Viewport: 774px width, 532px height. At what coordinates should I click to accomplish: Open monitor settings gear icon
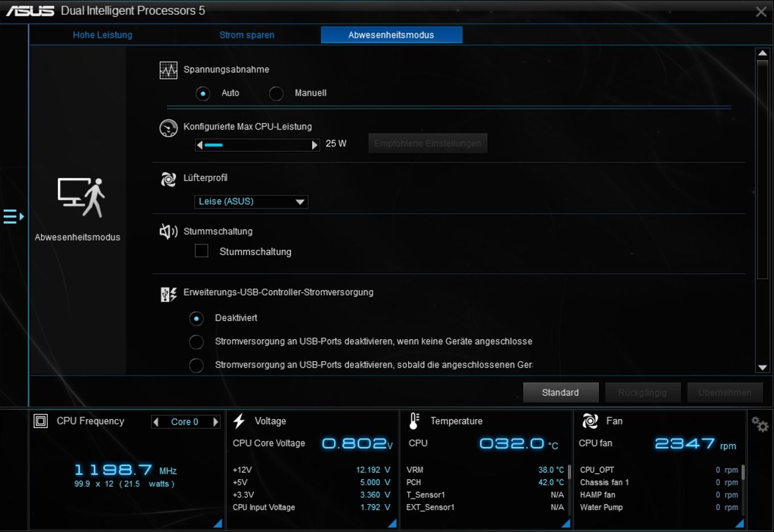[760, 424]
